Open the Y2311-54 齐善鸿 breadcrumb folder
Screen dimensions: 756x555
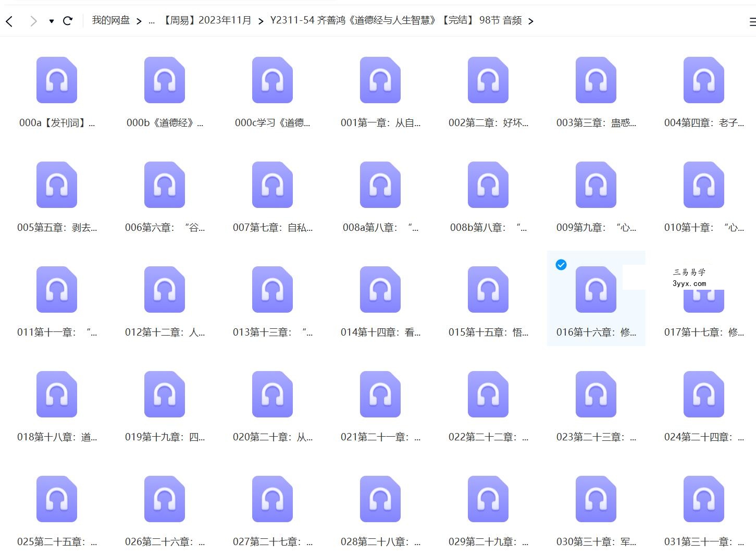[396, 20]
